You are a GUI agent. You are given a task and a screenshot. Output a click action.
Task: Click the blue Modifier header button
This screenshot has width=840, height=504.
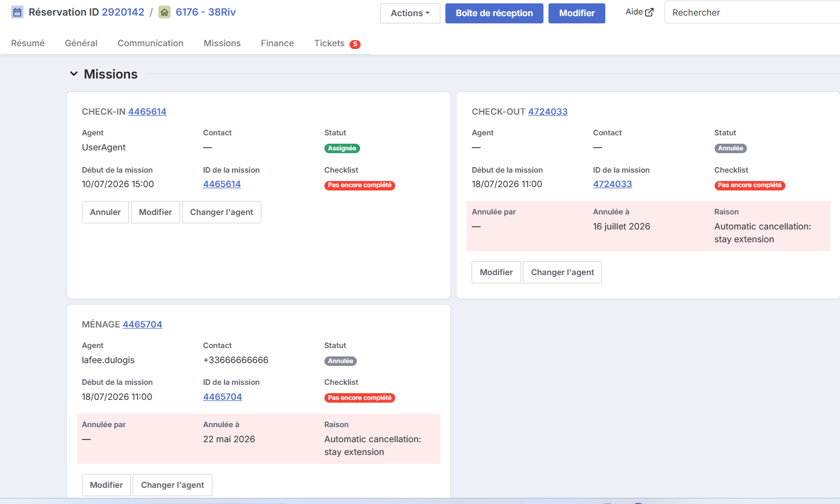pos(577,13)
